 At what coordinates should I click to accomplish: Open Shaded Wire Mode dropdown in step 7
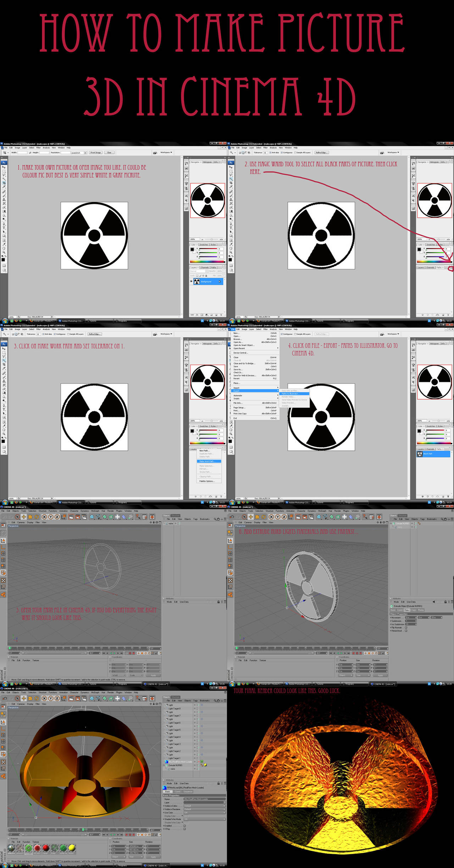coord(204,819)
